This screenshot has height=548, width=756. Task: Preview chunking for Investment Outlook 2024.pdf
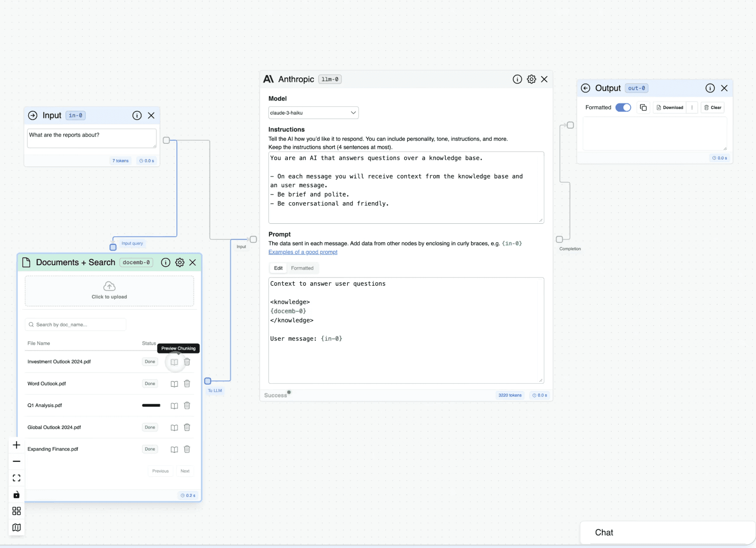point(174,362)
